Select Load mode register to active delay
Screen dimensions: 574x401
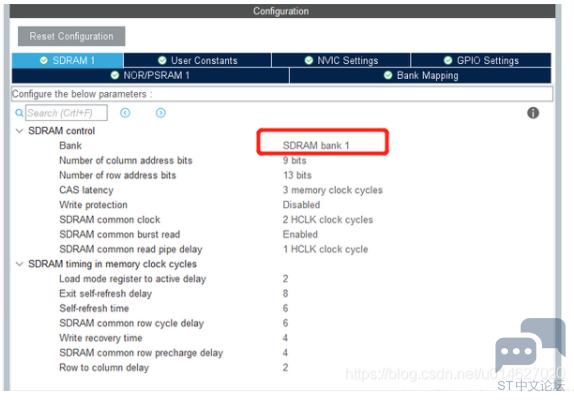[133, 279]
